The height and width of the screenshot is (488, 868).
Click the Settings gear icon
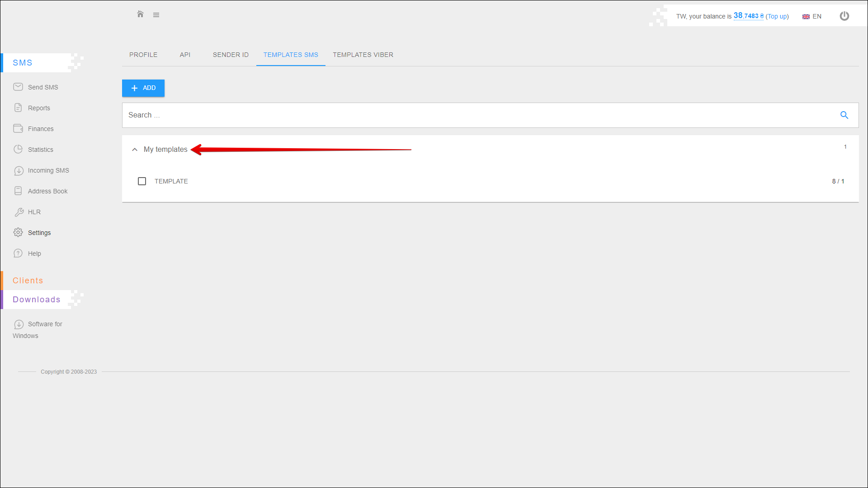(18, 232)
